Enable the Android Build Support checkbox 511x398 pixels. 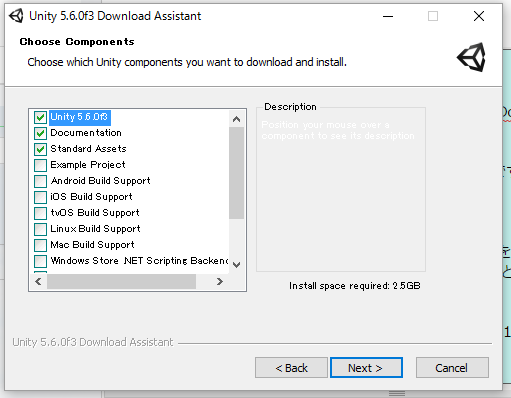coord(40,181)
